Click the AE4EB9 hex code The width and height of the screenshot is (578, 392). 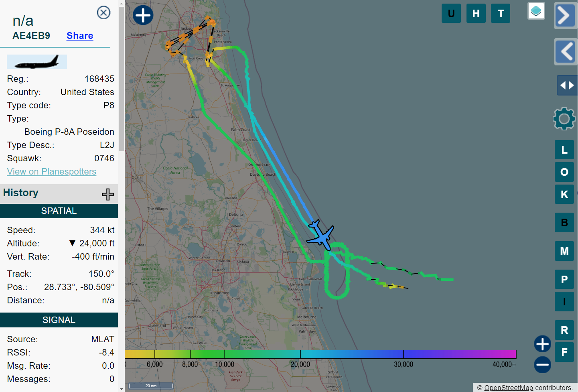pyautogui.click(x=31, y=36)
